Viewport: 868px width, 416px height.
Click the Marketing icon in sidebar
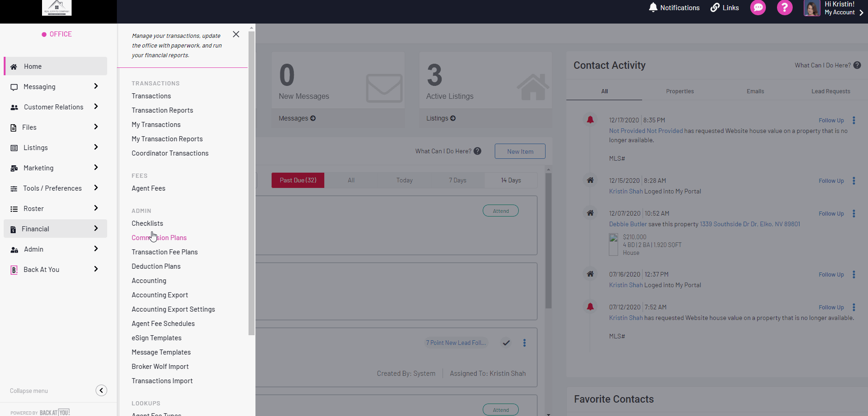coord(14,168)
